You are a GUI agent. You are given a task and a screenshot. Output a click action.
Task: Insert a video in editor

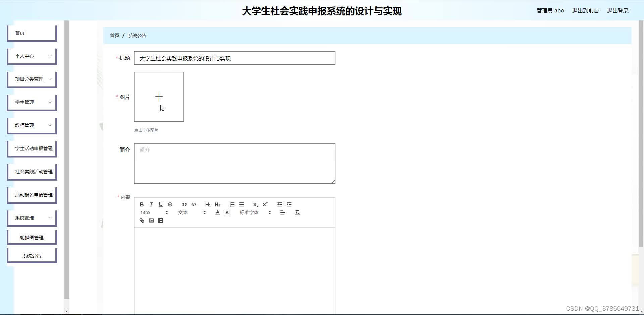(161, 220)
